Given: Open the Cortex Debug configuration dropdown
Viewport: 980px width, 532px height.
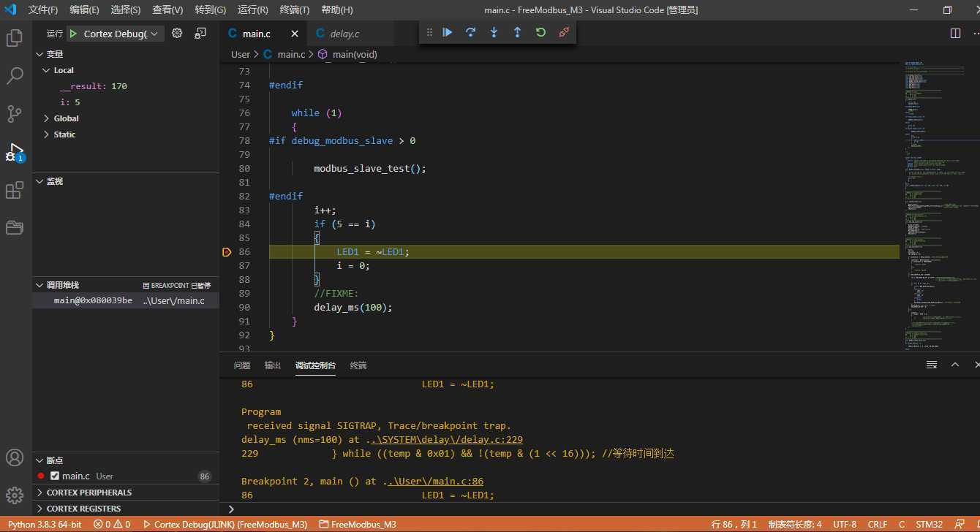Looking at the screenshot, I should coord(116,34).
